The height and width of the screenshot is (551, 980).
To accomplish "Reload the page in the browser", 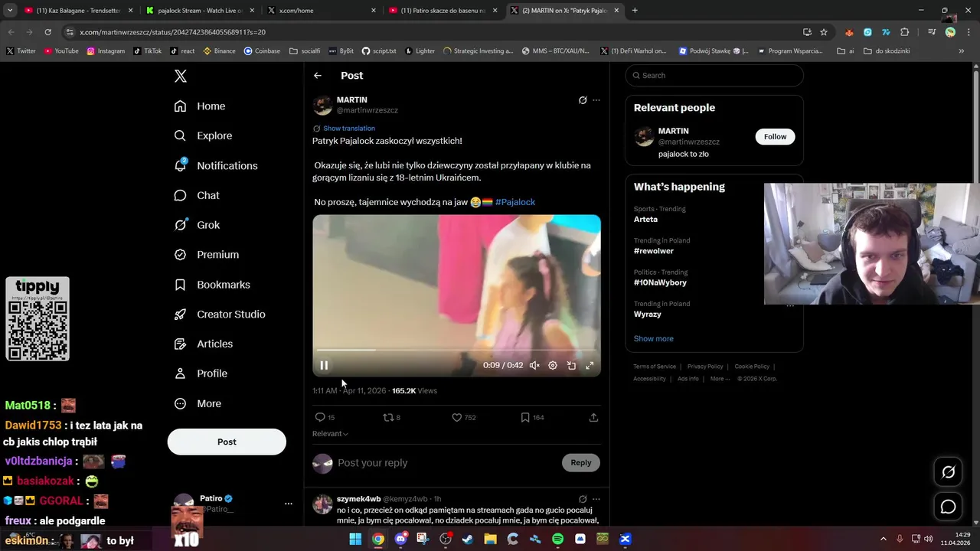I will (x=47, y=32).
